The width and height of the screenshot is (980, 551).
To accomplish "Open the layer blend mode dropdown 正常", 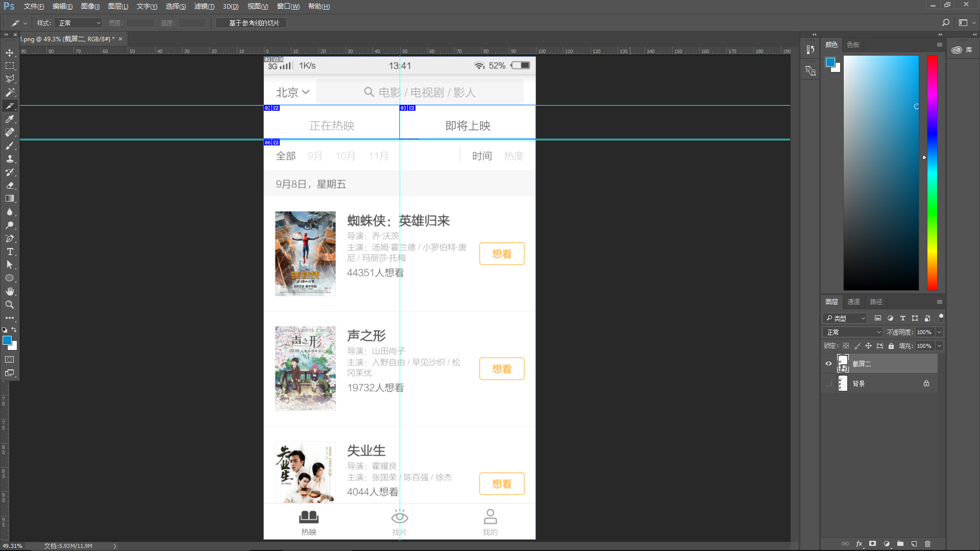I will (x=852, y=332).
